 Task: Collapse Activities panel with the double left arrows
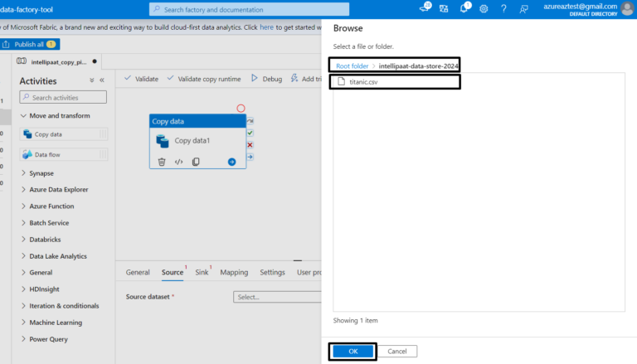102,80
